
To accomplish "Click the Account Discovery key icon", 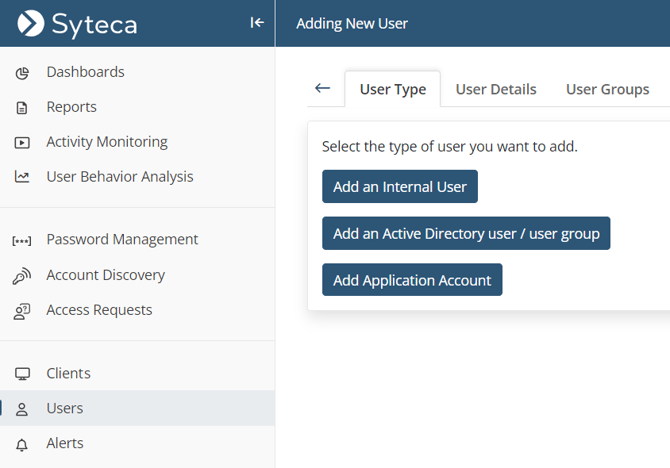I will pos(22,276).
